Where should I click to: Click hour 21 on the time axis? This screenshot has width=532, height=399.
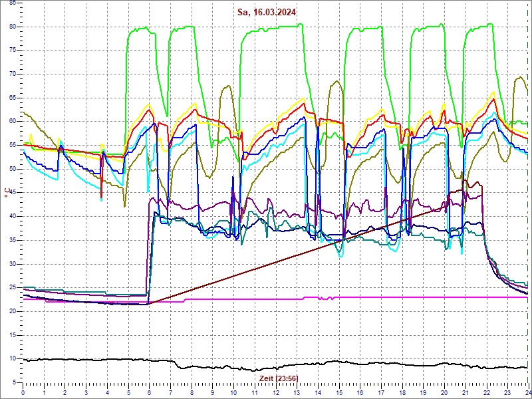pyautogui.click(x=465, y=392)
